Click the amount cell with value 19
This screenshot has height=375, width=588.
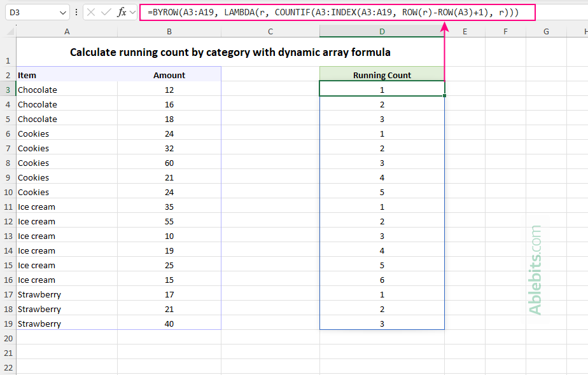pos(169,250)
